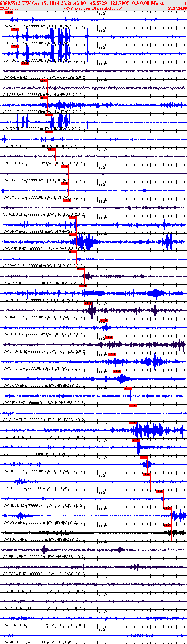Viewport: 187px width, 644px height.
Task: Click the red pick marker above OSD trace
Action: click(167, 509)
